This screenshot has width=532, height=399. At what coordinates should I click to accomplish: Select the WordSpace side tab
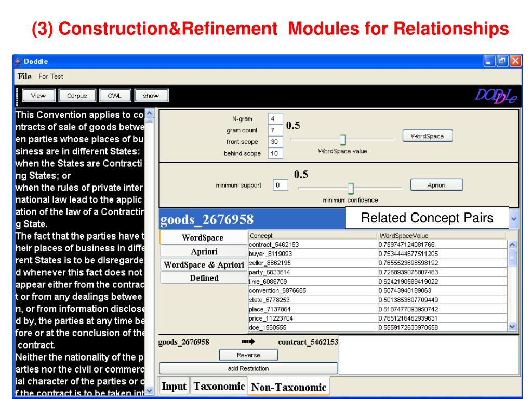pyautogui.click(x=203, y=237)
